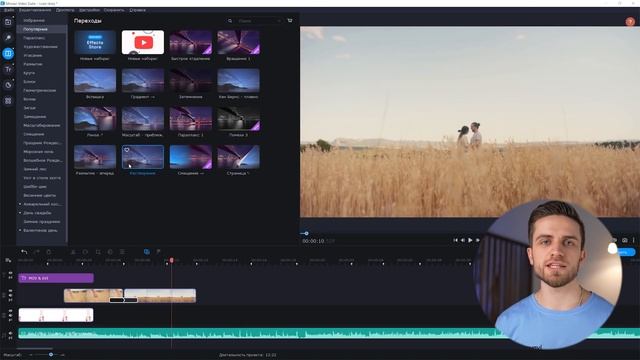The width and height of the screenshot is (640, 360).
Task: Open the Настройки menu
Action: pos(89,10)
